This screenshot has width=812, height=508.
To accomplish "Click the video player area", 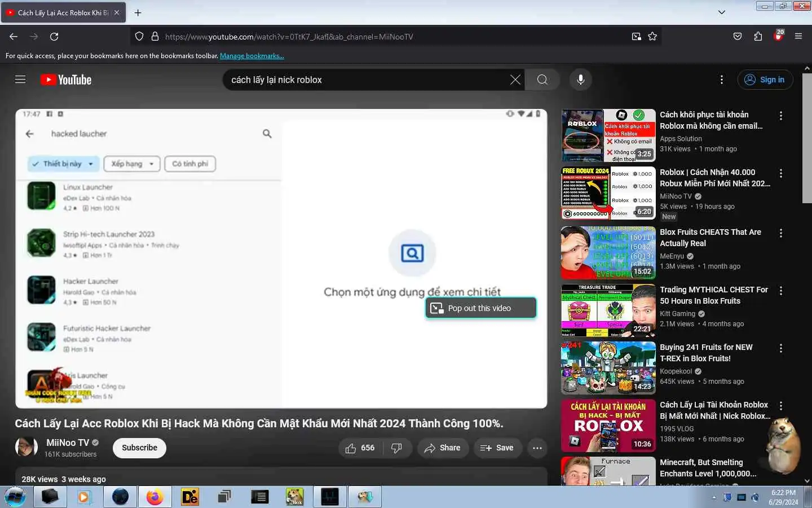I will pyautogui.click(x=281, y=259).
